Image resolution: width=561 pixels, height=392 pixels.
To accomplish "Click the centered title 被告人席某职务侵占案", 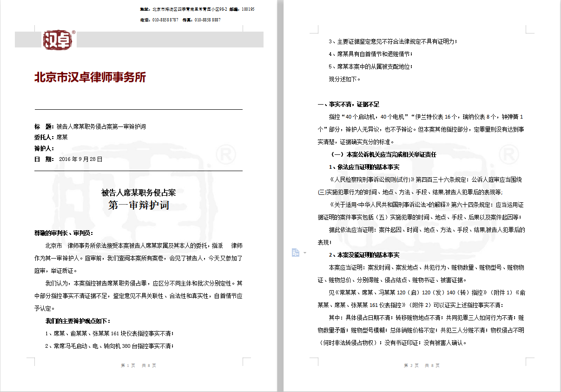I will pyautogui.click(x=139, y=193).
